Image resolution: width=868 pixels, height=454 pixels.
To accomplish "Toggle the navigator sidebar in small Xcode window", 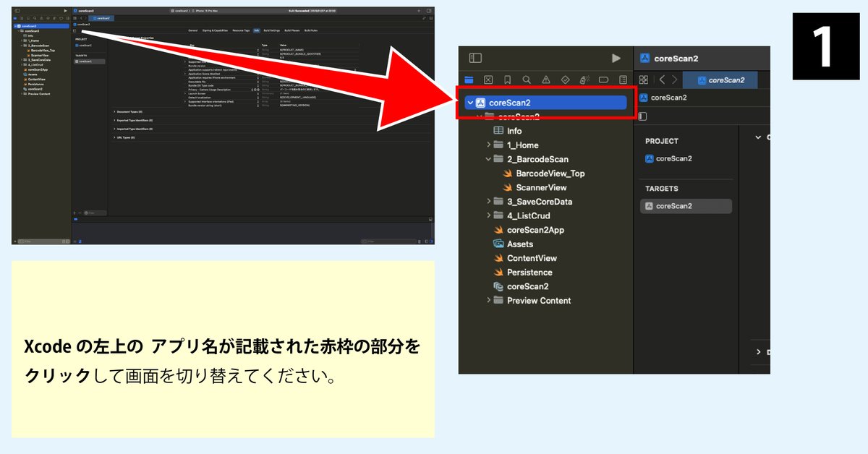I will (17, 11).
